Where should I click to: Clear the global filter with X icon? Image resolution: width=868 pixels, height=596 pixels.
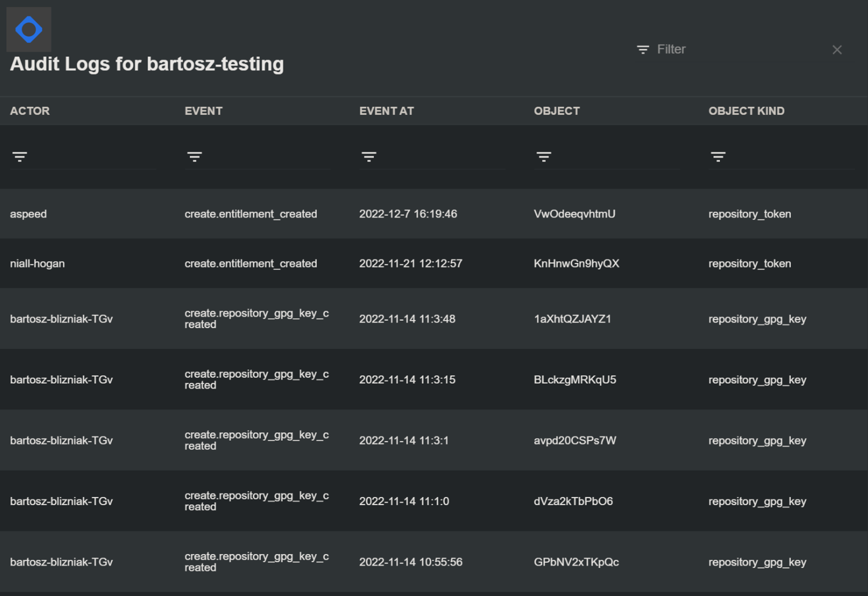837,50
